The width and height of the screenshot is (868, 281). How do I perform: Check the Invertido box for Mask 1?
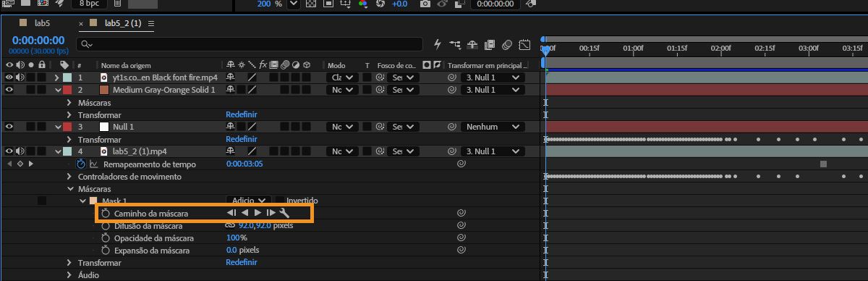279,201
